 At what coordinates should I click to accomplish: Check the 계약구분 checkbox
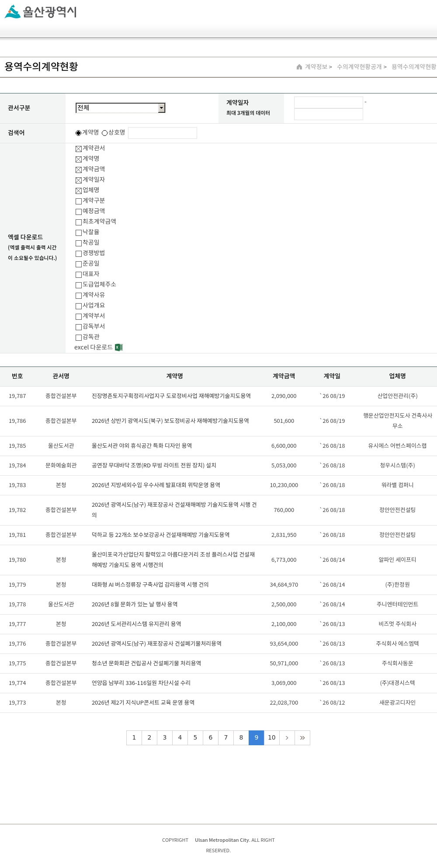(x=79, y=201)
